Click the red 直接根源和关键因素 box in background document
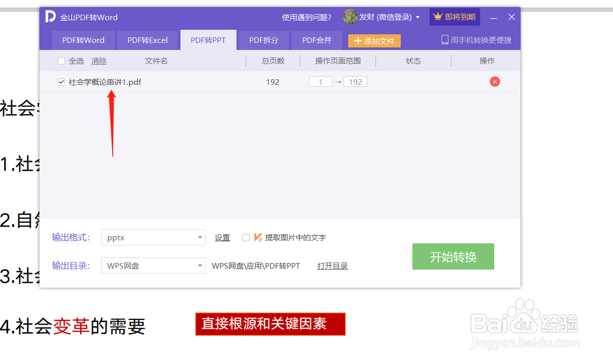The height and width of the screenshot is (364, 613). tap(270, 324)
